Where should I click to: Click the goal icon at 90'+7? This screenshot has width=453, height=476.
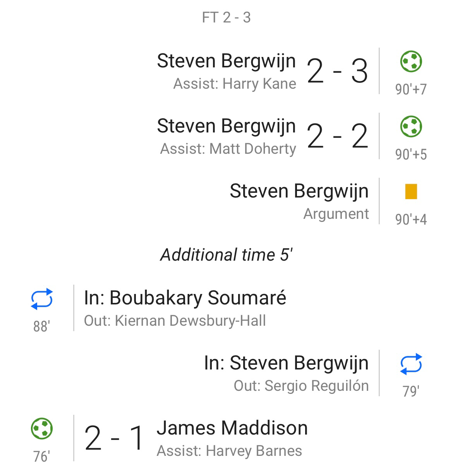pyautogui.click(x=411, y=62)
